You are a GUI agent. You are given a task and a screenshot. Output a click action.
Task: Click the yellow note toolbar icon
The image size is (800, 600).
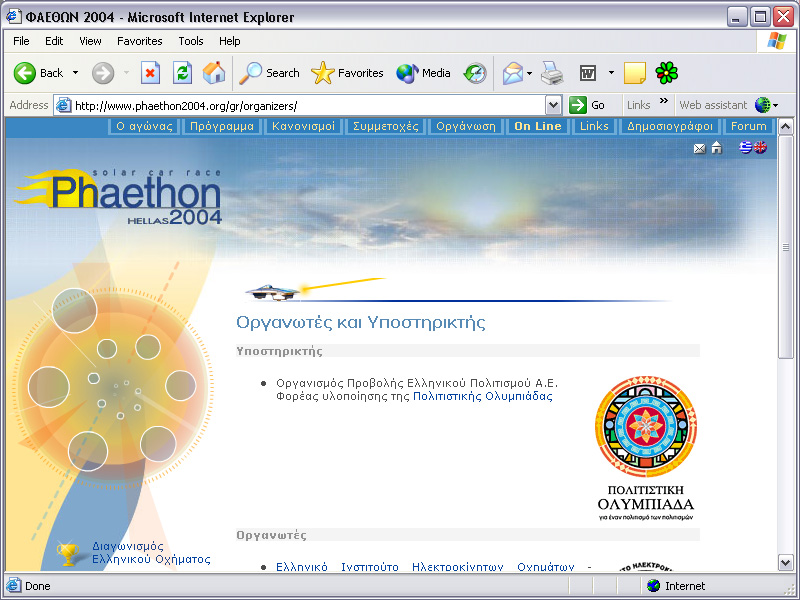click(635, 73)
